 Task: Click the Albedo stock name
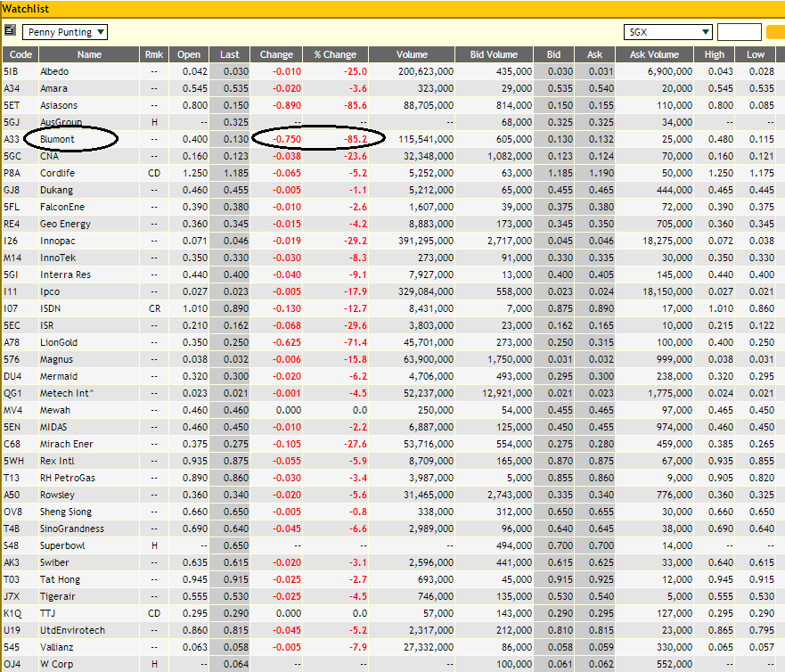(54, 71)
